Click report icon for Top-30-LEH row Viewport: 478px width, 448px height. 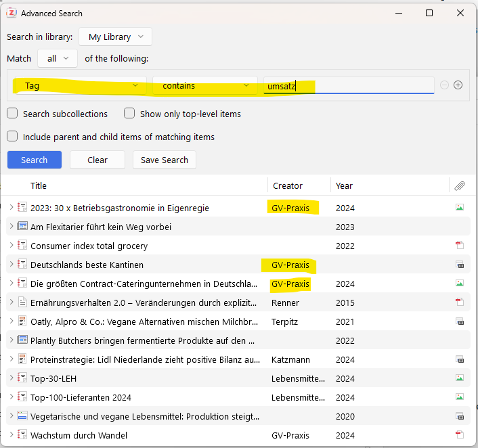(22, 378)
